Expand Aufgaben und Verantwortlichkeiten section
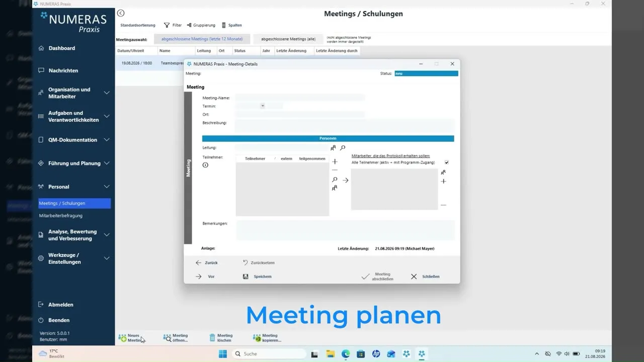This screenshot has height=362, width=644. pyautogui.click(x=107, y=116)
